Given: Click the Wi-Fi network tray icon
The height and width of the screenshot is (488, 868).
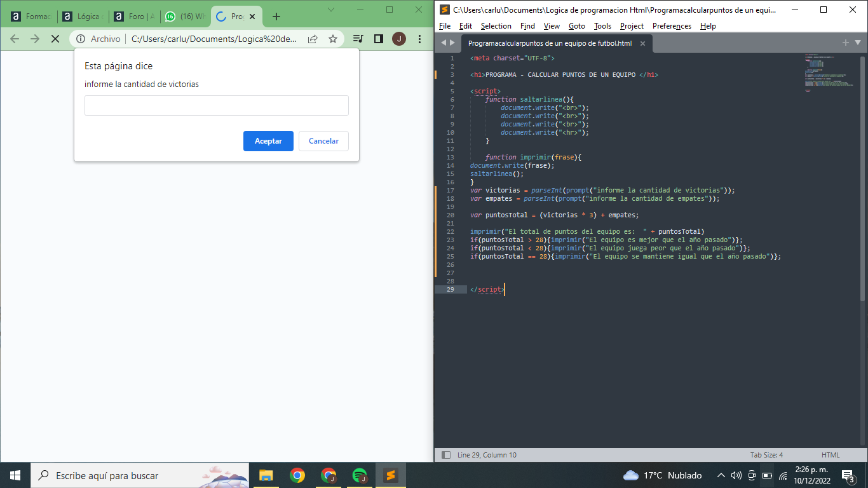Looking at the screenshot, I should pos(783,475).
